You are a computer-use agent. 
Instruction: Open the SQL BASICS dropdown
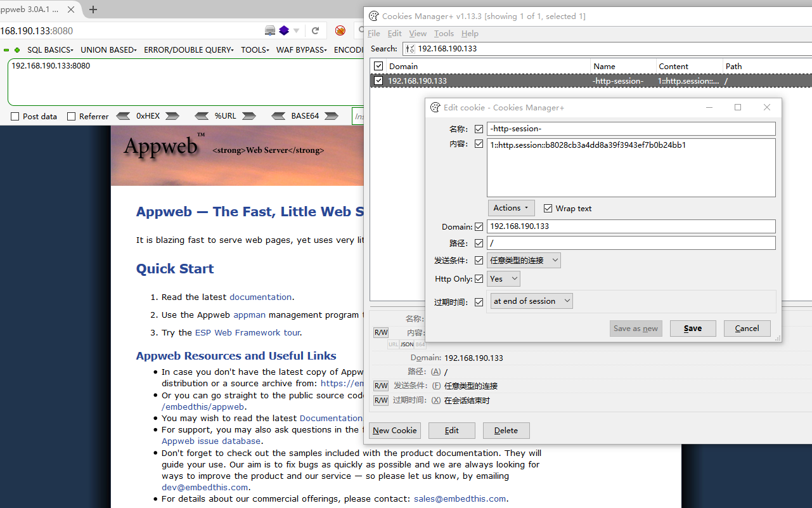50,50
